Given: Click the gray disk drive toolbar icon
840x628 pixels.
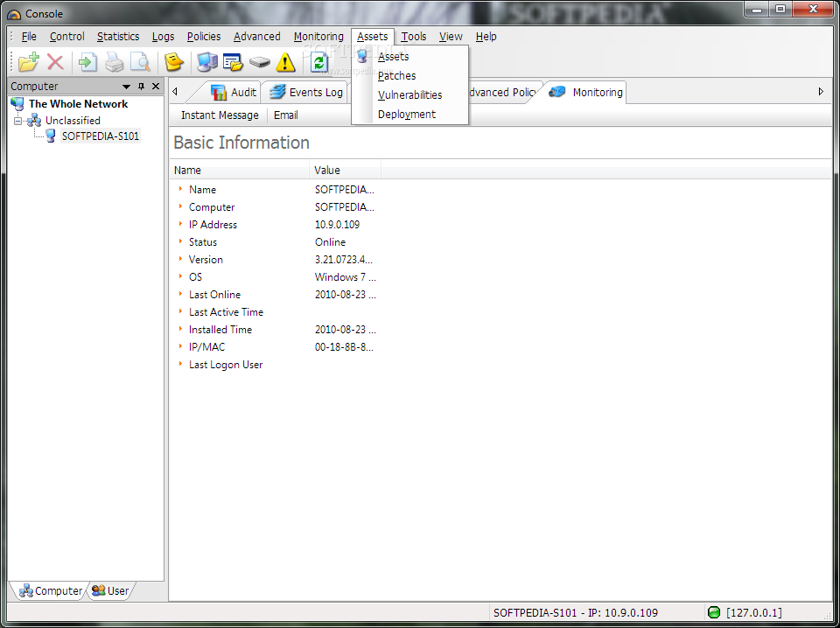Looking at the screenshot, I should tap(260, 63).
